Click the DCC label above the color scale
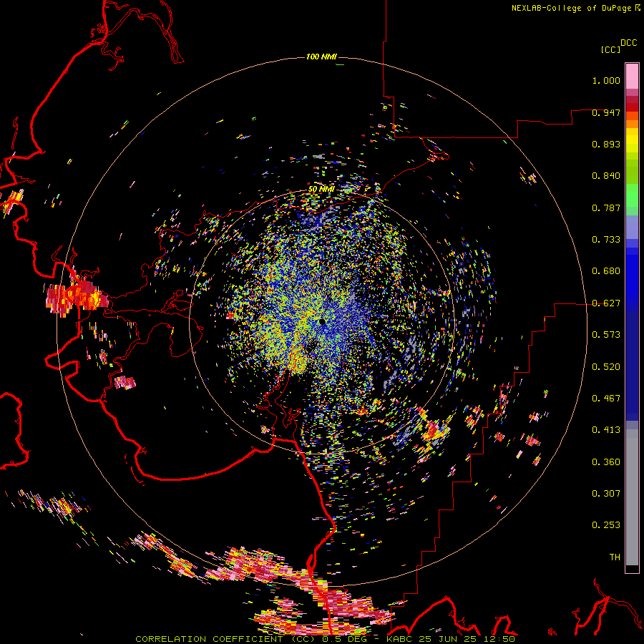644x644 pixels. point(628,42)
